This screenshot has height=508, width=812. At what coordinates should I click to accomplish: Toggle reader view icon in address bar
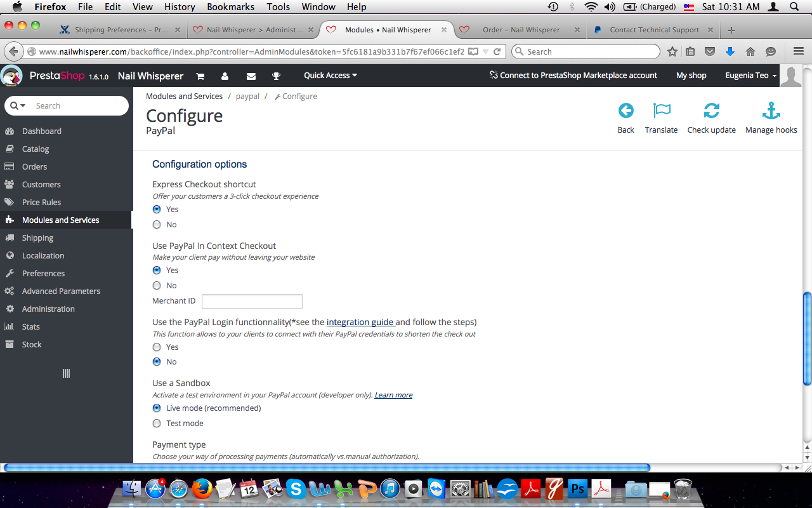[473, 51]
